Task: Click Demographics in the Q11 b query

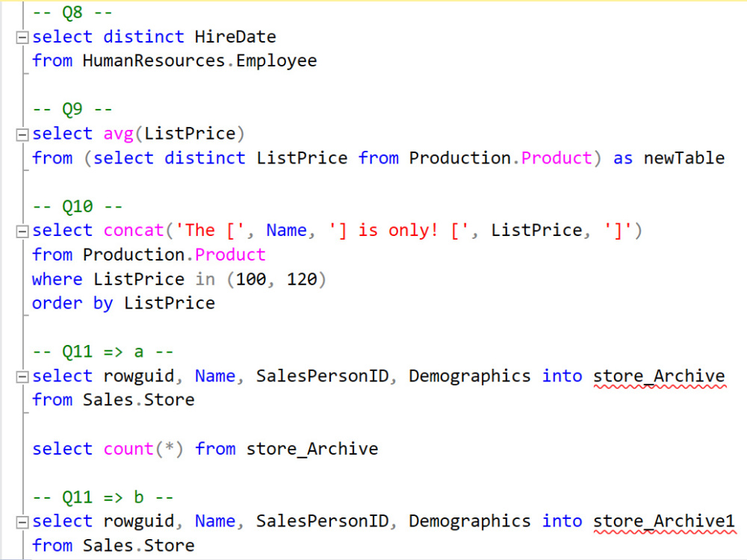Action: click(x=470, y=521)
